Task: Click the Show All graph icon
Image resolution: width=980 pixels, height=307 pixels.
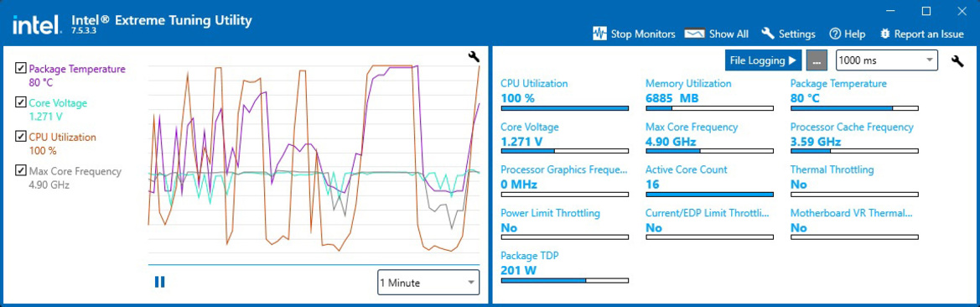Action: (694, 34)
